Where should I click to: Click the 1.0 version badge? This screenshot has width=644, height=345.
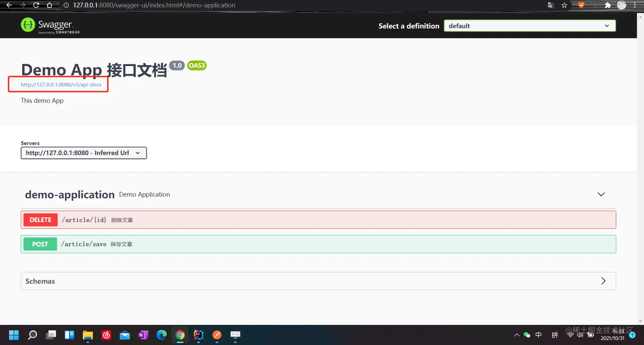coord(177,66)
